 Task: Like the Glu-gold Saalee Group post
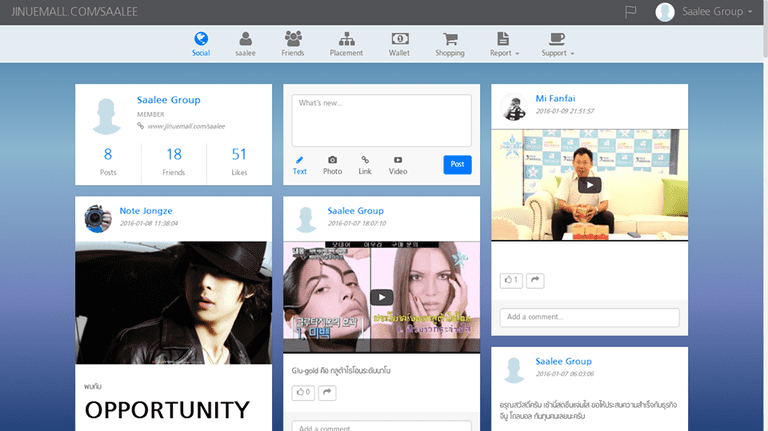tap(303, 392)
